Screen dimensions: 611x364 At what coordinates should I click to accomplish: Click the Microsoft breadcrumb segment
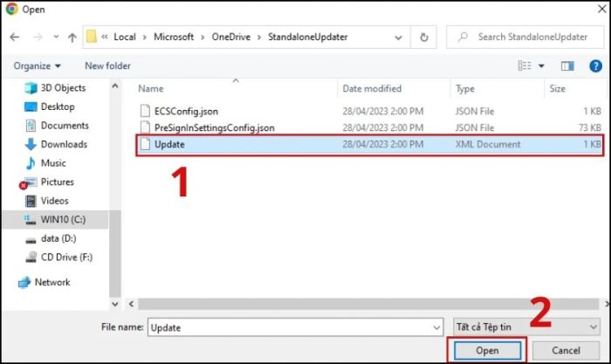tap(174, 37)
